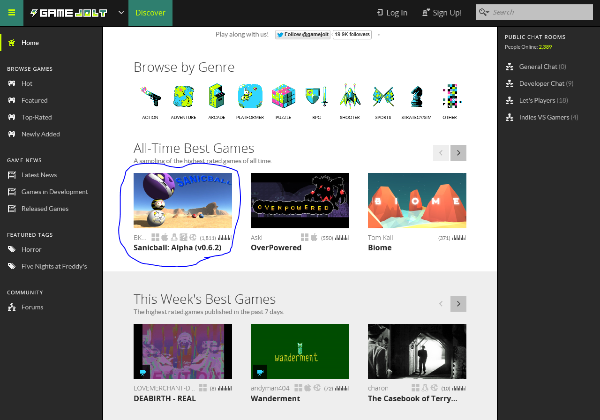Join the General Chat room

click(x=542, y=67)
